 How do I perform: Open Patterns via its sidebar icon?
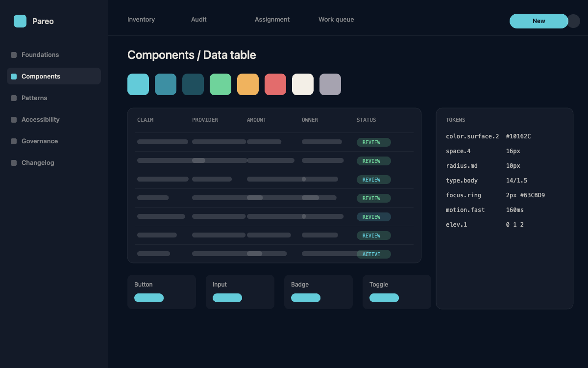click(14, 98)
